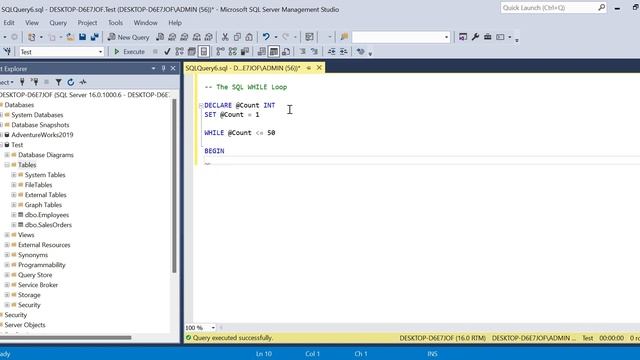Select Results to Text icon
This screenshot has height=360, width=640.
[x=262, y=52]
